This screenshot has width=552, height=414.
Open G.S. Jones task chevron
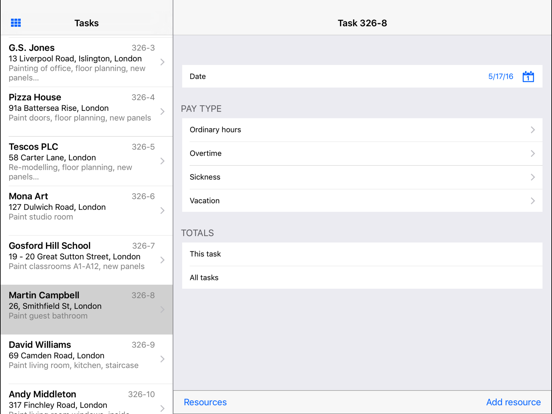162,62
